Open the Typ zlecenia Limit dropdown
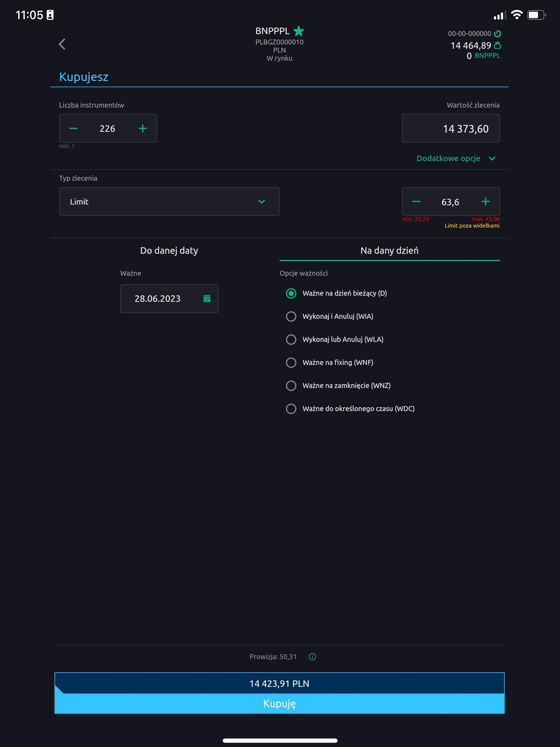The image size is (560, 747). coord(169,202)
